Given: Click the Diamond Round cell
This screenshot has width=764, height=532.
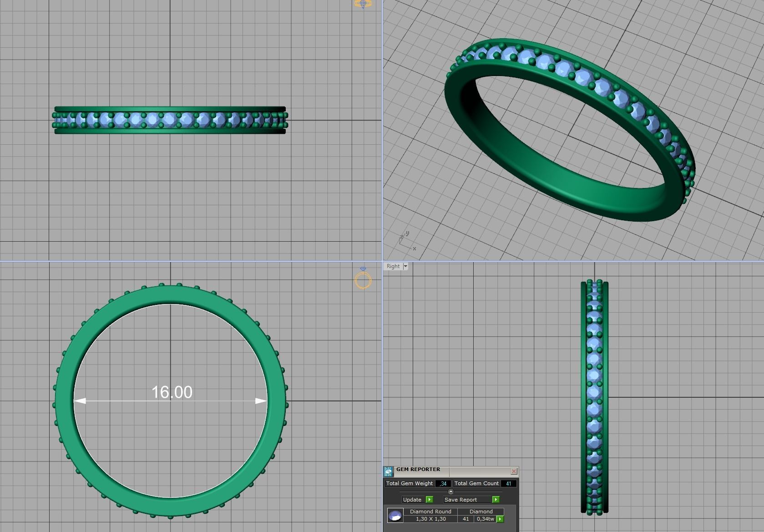Looking at the screenshot, I should 430,512.
